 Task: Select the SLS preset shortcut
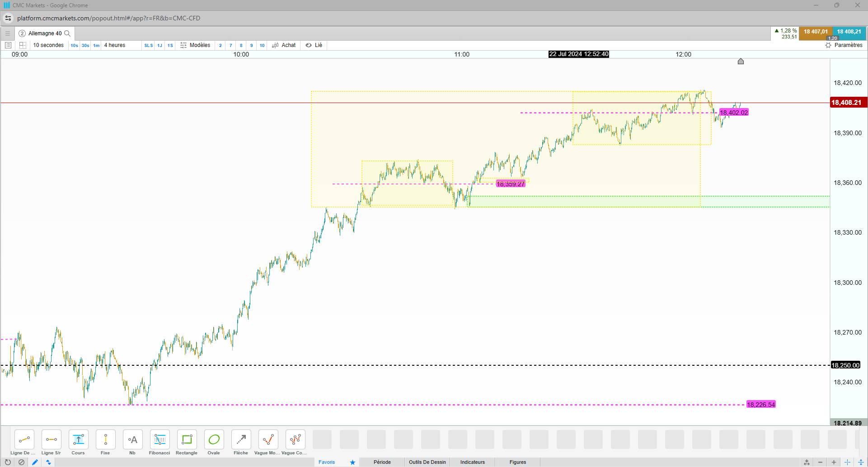149,45
